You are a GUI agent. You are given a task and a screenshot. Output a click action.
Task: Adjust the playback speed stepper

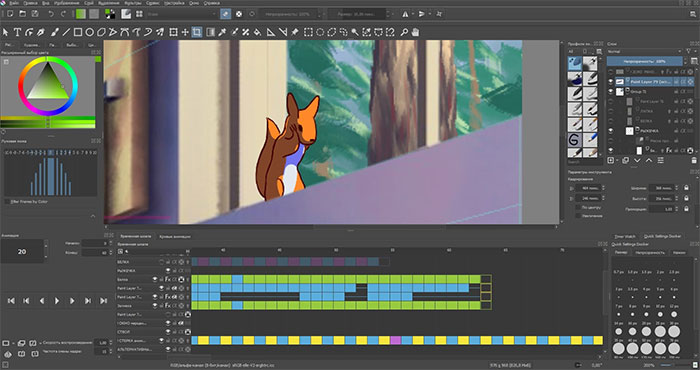(111, 343)
